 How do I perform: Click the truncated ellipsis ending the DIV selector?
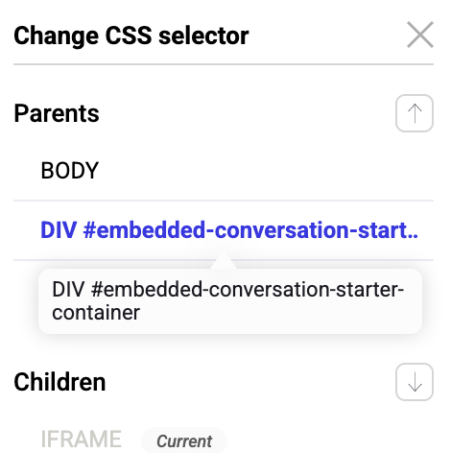point(413,237)
